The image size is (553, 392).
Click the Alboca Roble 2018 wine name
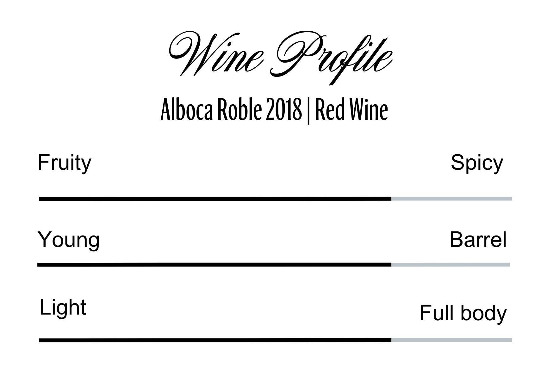231,110
